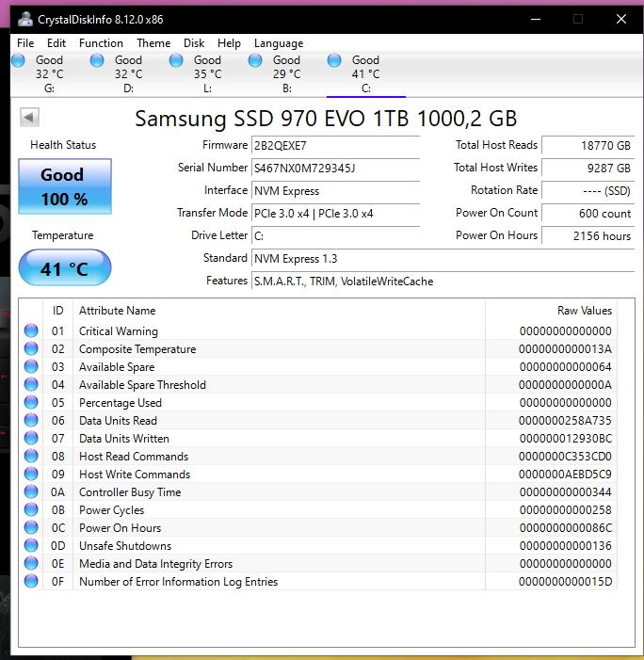Click the Features field
Viewport: 644px width, 660px height.
pos(443,282)
